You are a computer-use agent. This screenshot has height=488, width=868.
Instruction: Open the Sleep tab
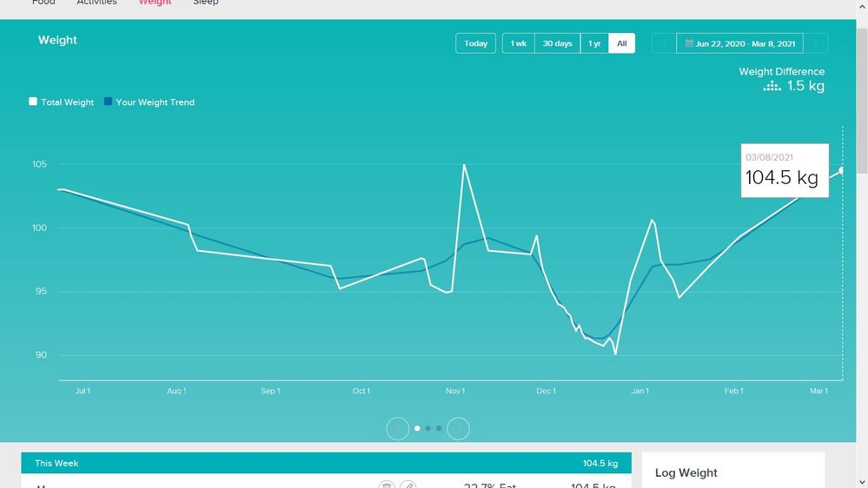[206, 3]
